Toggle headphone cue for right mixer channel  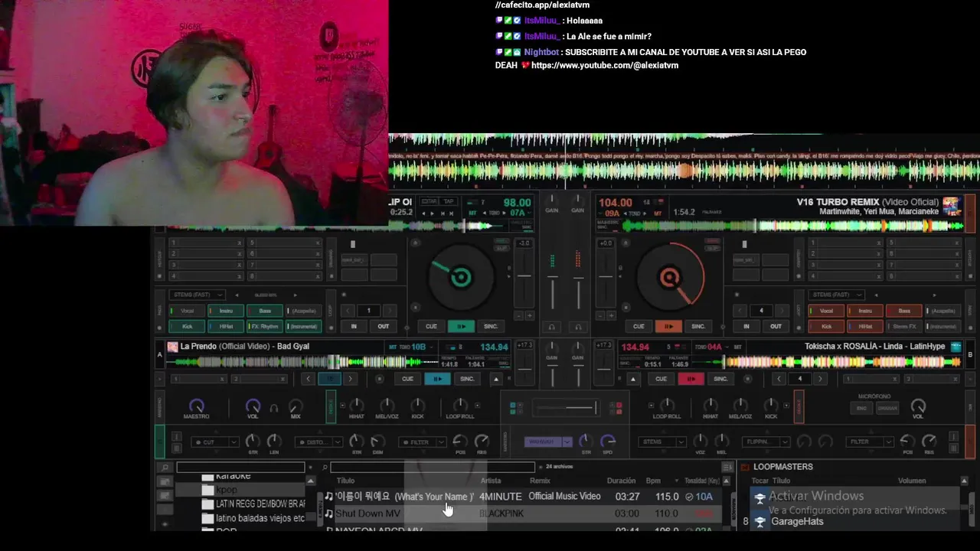(x=578, y=327)
